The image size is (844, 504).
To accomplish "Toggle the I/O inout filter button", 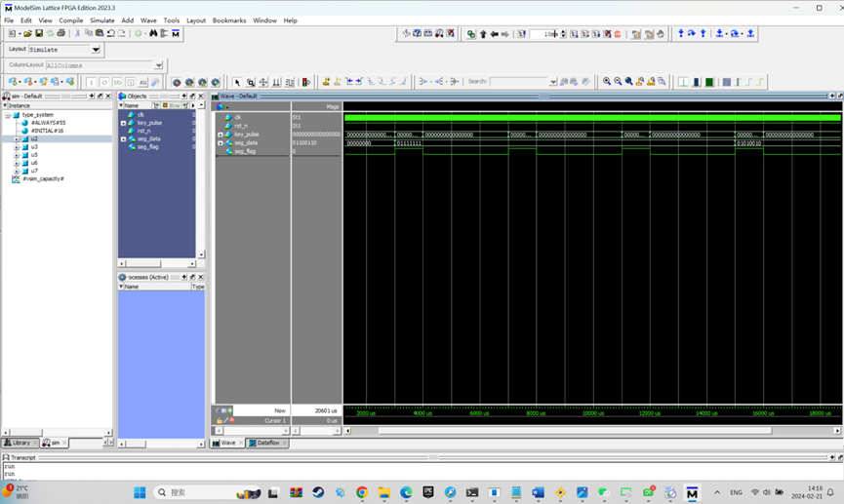I will click(117, 82).
